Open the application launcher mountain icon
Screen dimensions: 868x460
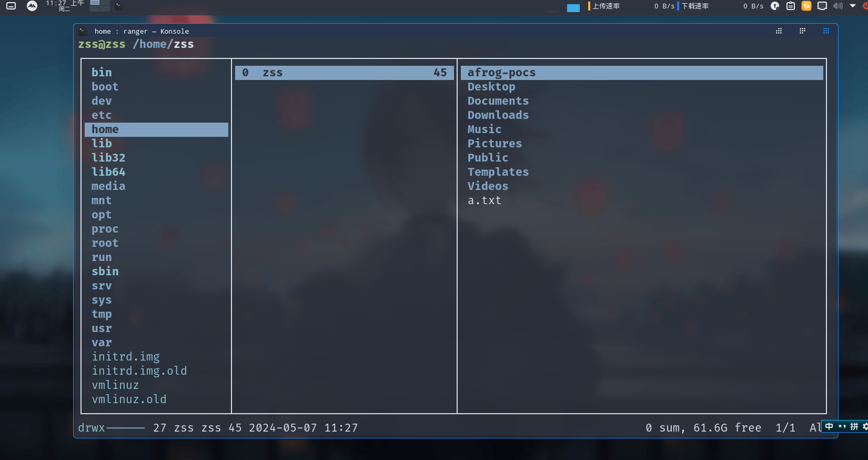pyautogui.click(x=32, y=6)
